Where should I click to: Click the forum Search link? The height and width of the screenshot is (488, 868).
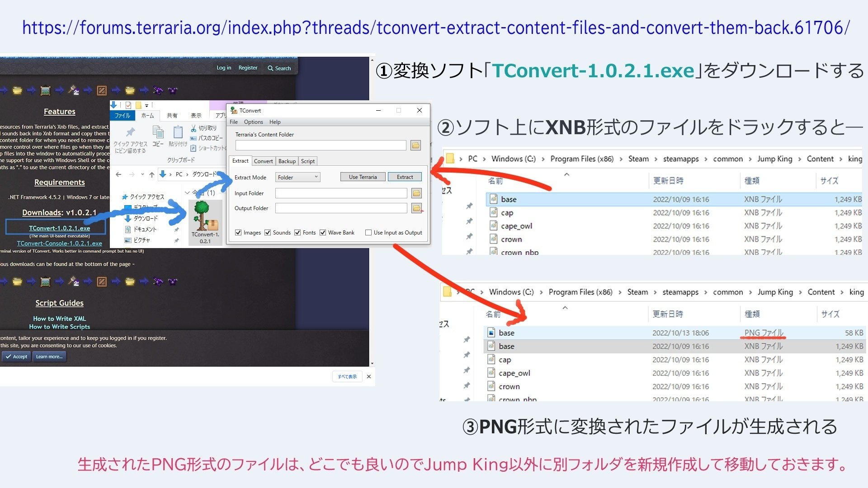click(279, 68)
